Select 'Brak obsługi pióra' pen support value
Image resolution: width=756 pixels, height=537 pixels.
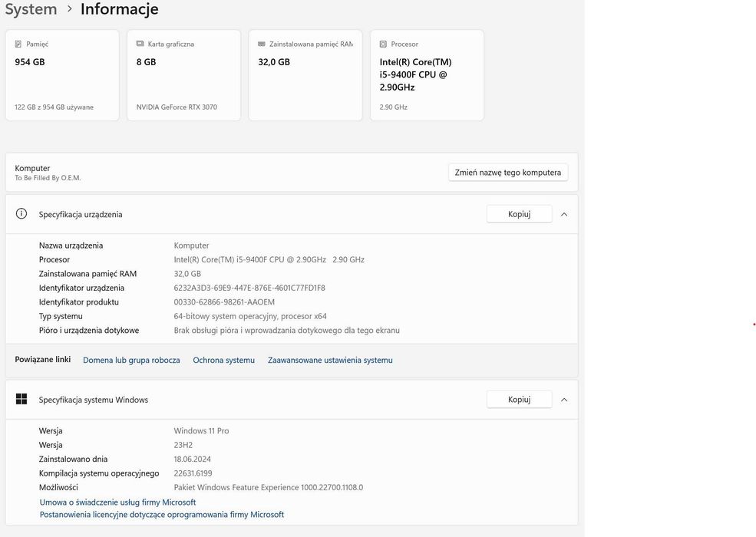point(286,331)
